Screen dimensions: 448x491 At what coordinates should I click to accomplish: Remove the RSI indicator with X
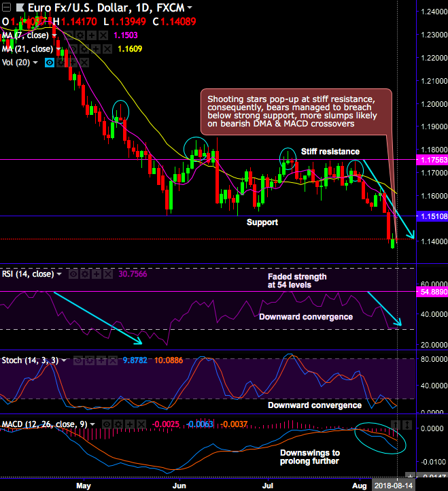(x=108, y=274)
